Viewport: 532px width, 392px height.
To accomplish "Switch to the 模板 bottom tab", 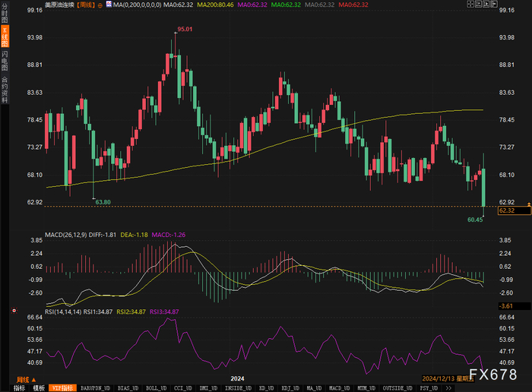I will pos(39,388).
